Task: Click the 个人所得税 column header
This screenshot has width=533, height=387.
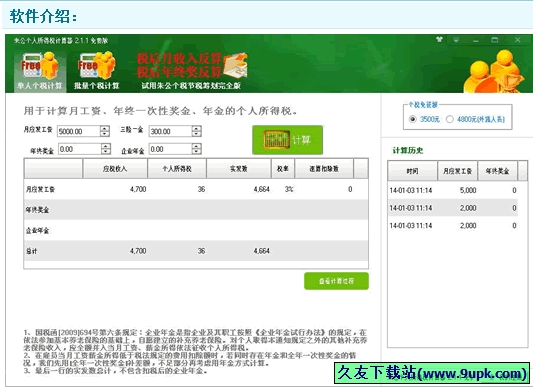Action: pos(177,168)
